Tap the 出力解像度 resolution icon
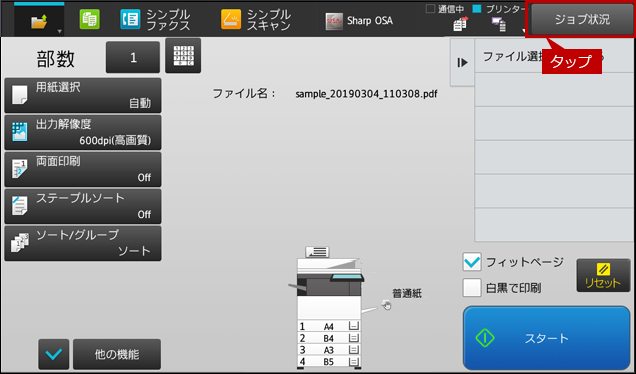 point(19,132)
